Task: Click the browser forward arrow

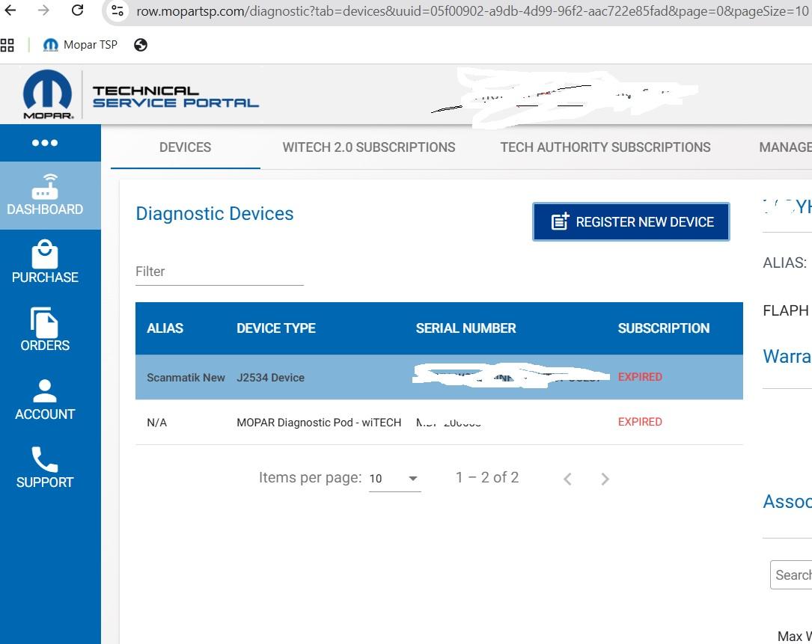Action: [43, 10]
